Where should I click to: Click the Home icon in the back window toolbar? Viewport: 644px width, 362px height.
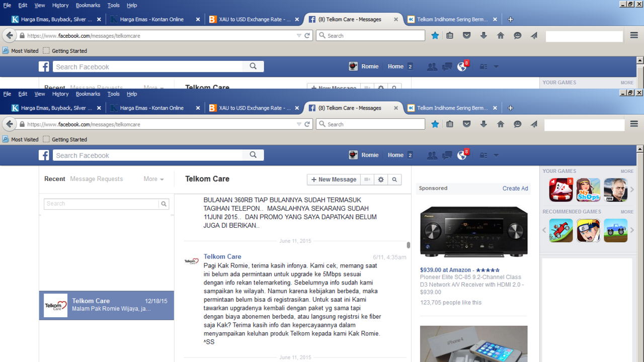501,36
